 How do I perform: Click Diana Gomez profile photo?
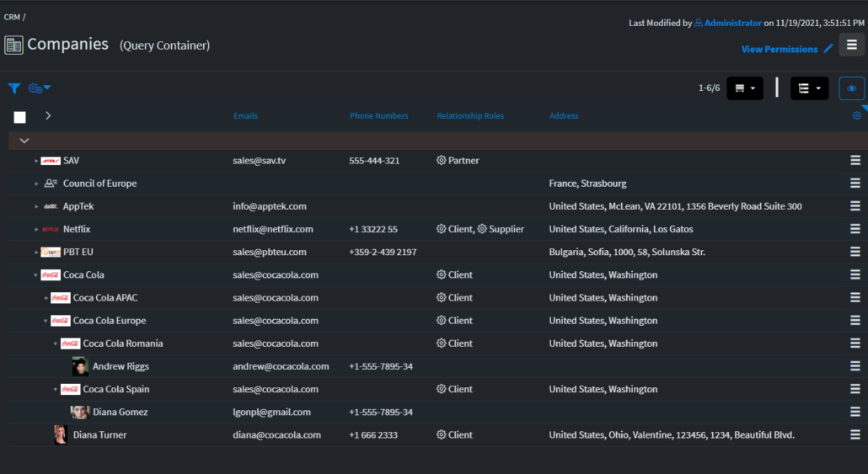coord(80,412)
